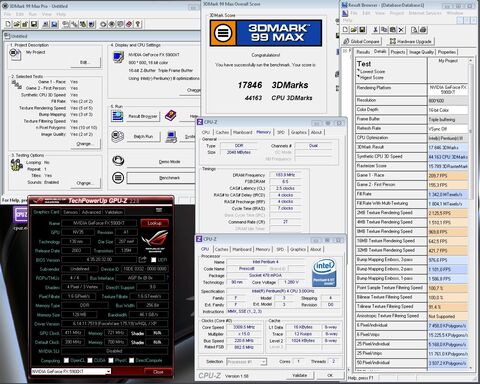This screenshot has height=384, width=480.
Task: Toggle the DirectCompute checkbox in GPU-Z
Action: 132,360
